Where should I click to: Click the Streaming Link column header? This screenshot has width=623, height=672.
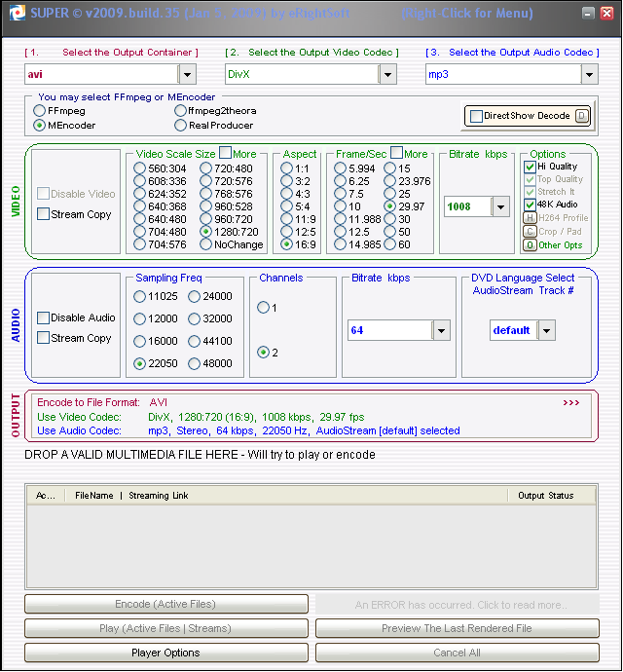[x=159, y=496]
